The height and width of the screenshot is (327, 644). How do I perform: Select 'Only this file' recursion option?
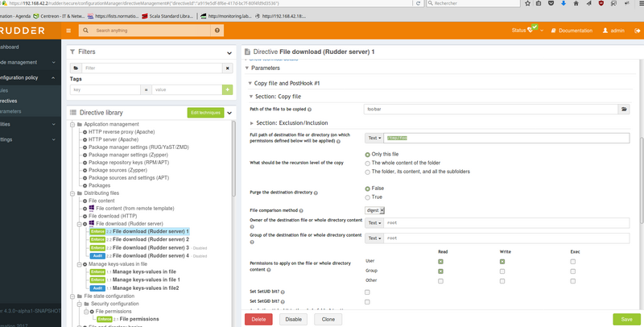[x=367, y=155]
